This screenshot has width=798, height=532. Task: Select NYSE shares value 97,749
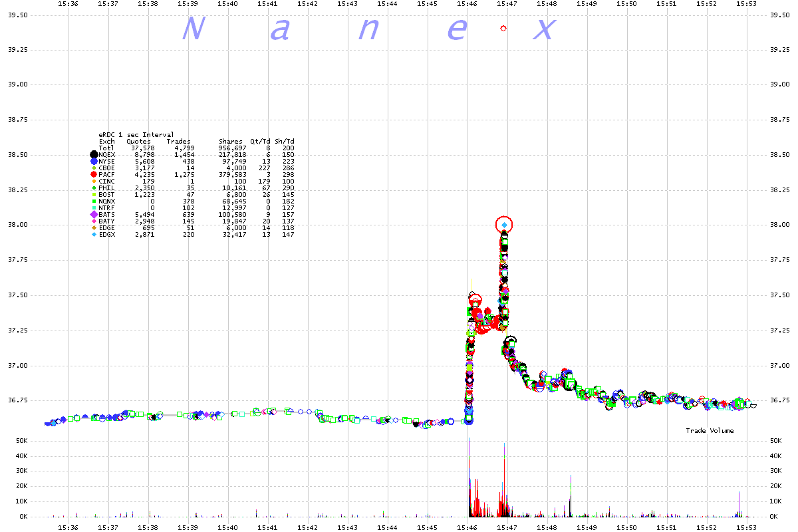pos(235,161)
